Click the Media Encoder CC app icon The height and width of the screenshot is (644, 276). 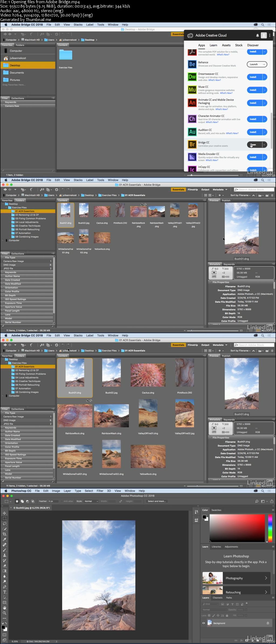click(192, 157)
